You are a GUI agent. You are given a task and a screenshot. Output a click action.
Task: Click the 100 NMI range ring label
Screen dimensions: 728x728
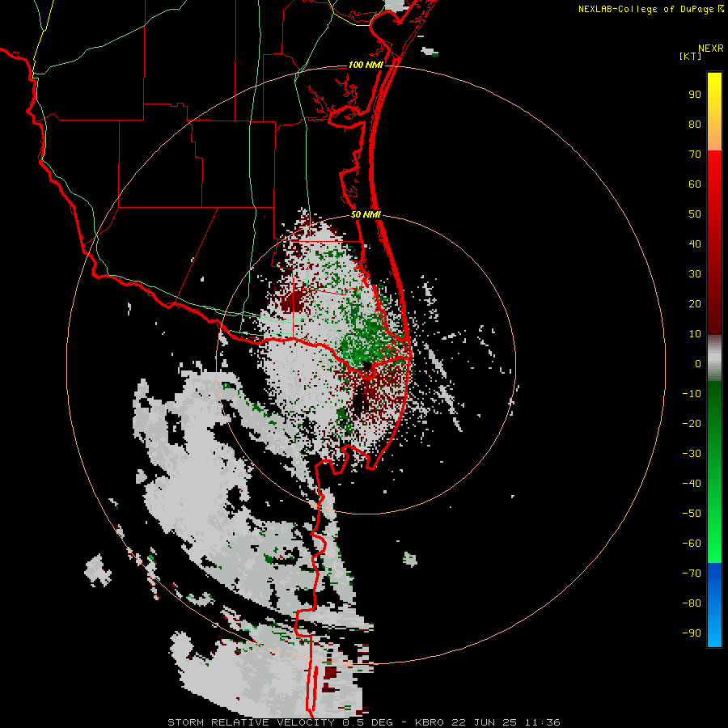click(366, 65)
